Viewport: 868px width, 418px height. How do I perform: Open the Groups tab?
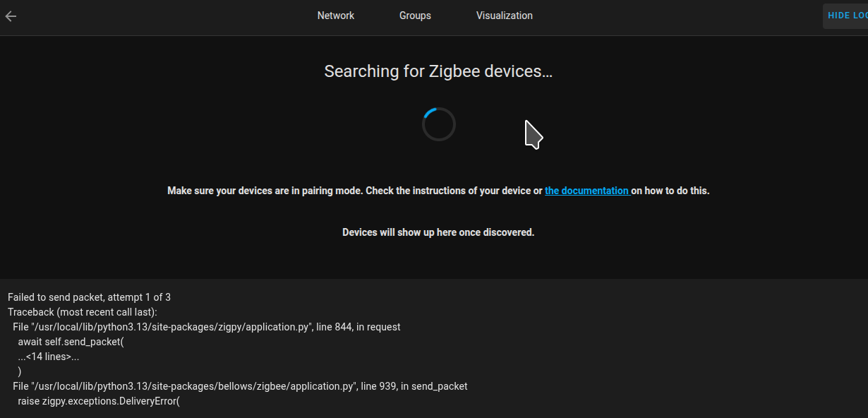pos(415,16)
